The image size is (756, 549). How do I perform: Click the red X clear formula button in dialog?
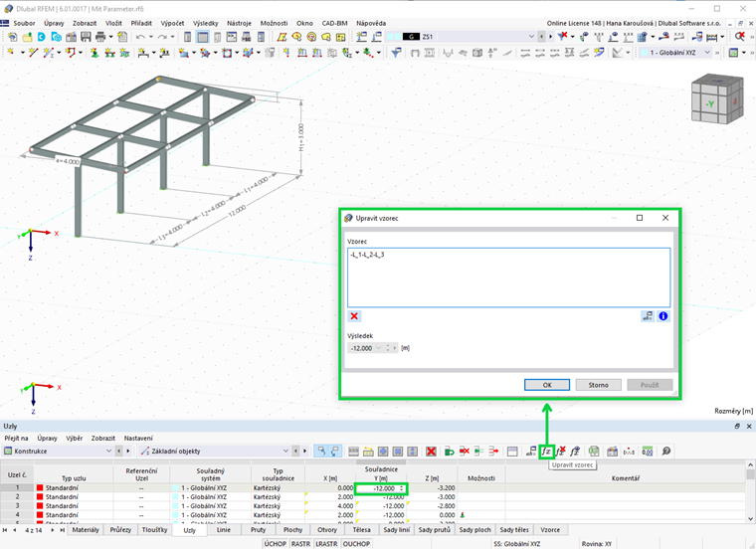(x=354, y=316)
